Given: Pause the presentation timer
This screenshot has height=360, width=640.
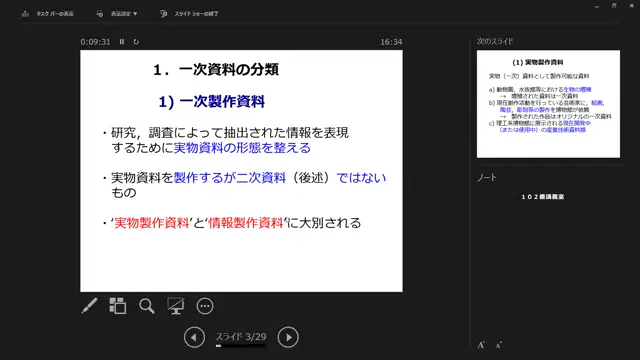Looking at the screenshot, I should [x=122, y=42].
